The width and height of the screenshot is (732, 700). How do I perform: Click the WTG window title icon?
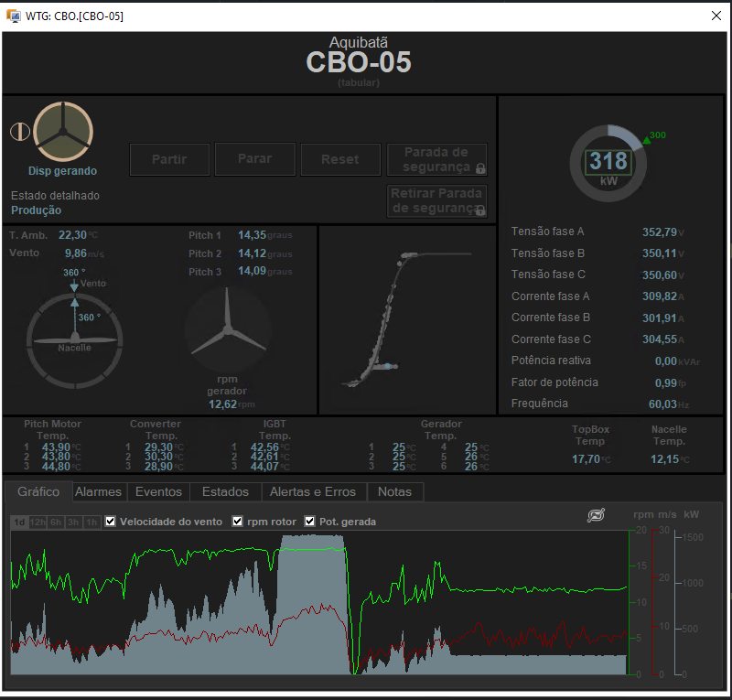pyautogui.click(x=14, y=16)
